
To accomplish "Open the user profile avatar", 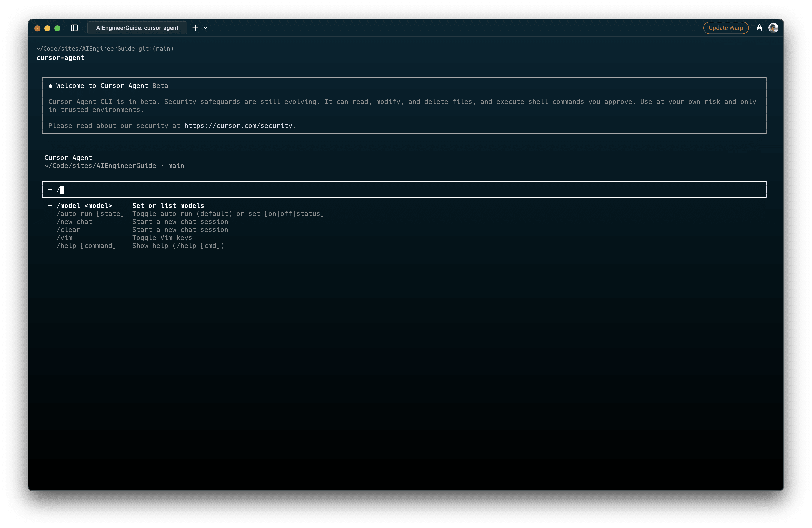I will pos(773,28).
